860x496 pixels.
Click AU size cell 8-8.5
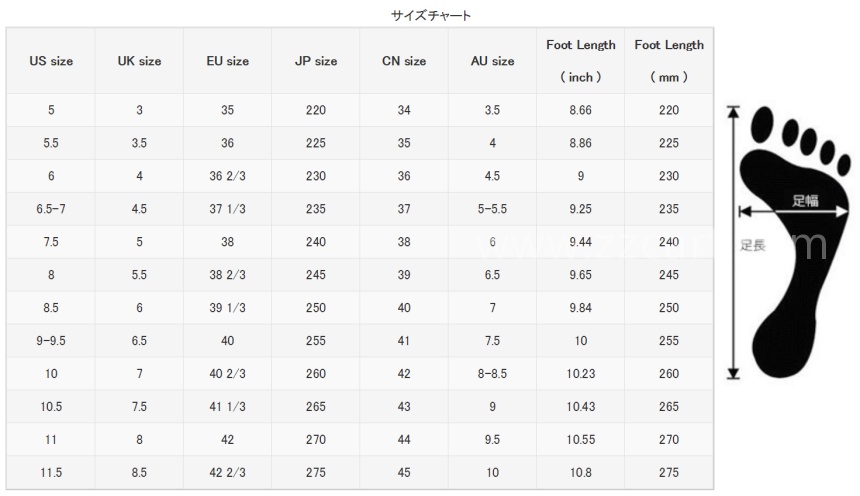(x=493, y=374)
